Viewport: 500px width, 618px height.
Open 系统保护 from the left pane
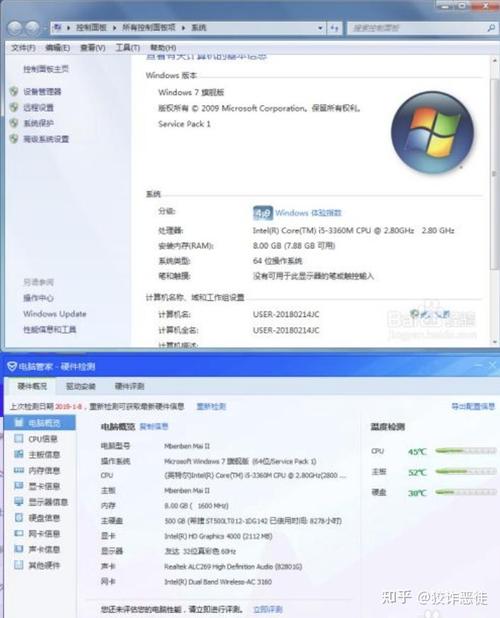[x=38, y=123]
